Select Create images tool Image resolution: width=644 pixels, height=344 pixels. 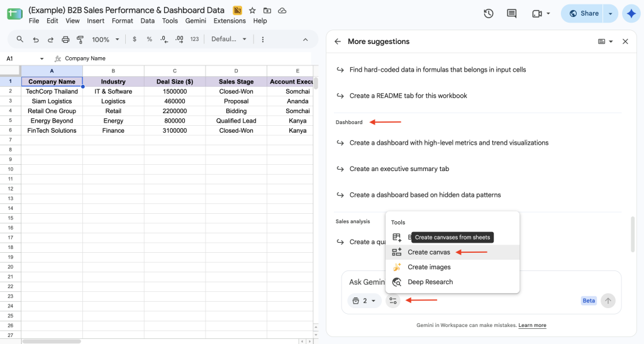453,267
